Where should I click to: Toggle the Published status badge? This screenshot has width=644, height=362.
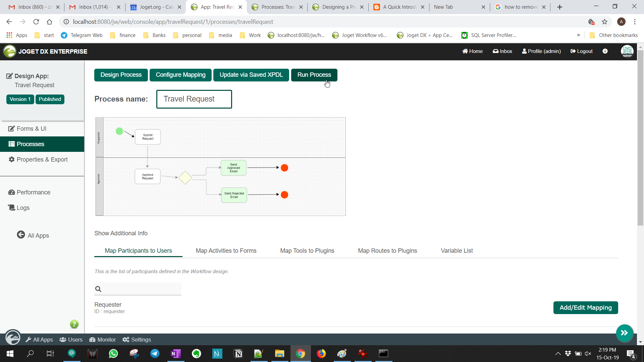50,99
